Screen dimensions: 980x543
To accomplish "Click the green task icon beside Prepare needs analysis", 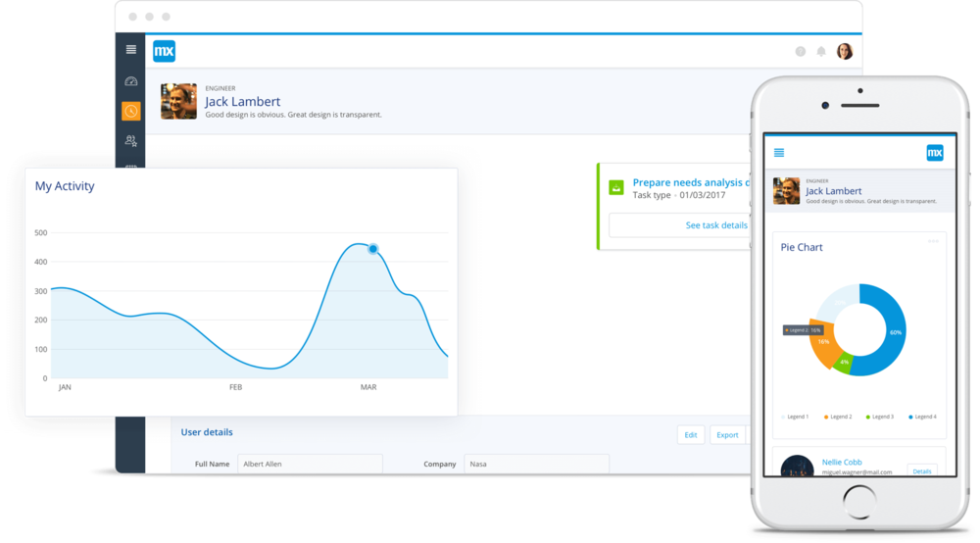I will point(616,187).
